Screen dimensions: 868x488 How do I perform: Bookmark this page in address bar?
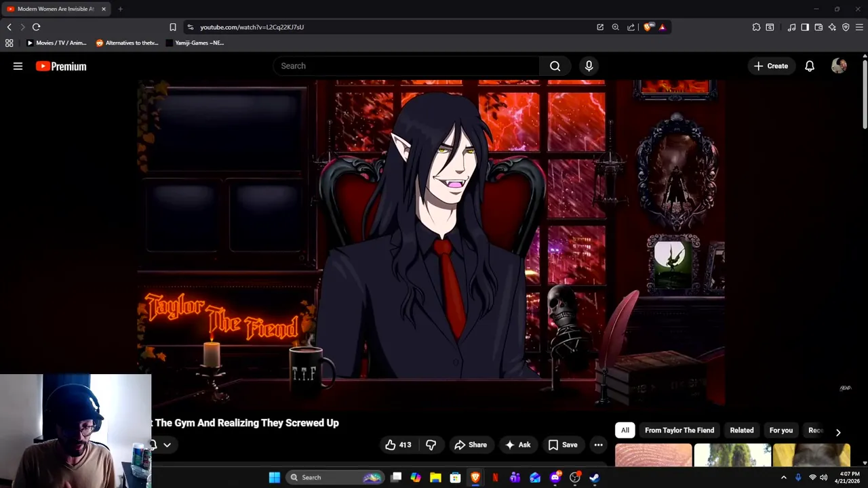(173, 27)
